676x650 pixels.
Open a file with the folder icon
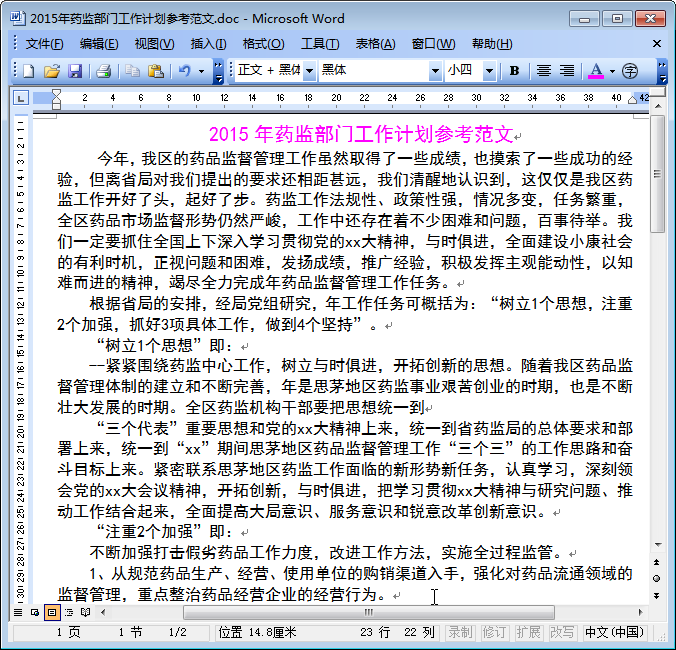[x=52, y=71]
